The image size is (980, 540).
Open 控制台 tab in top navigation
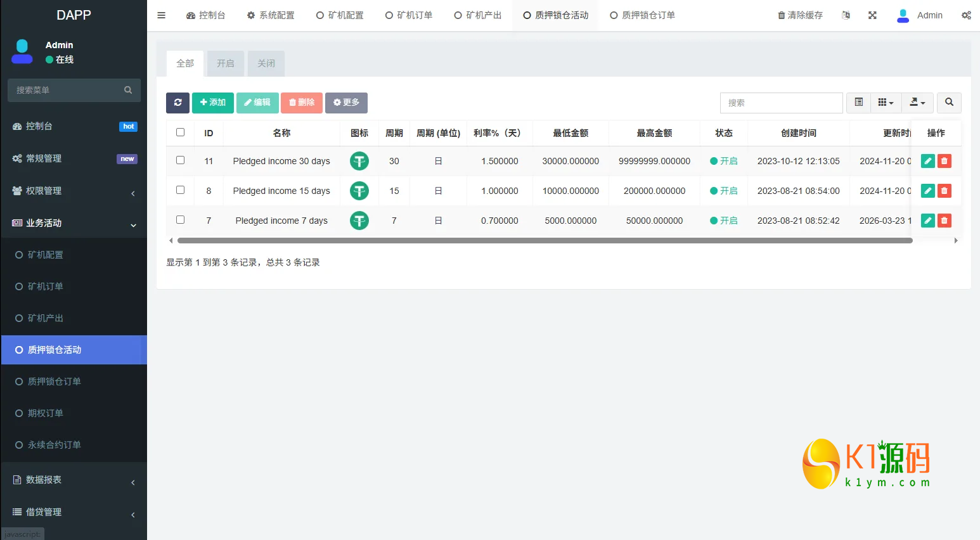205,15
